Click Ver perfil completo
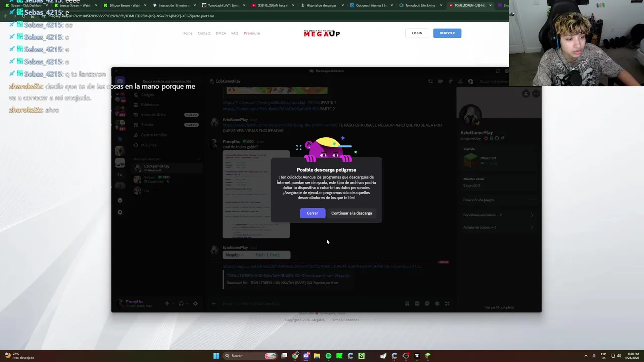The width and height of the screenshot is (644, 362). click(499, 307)
